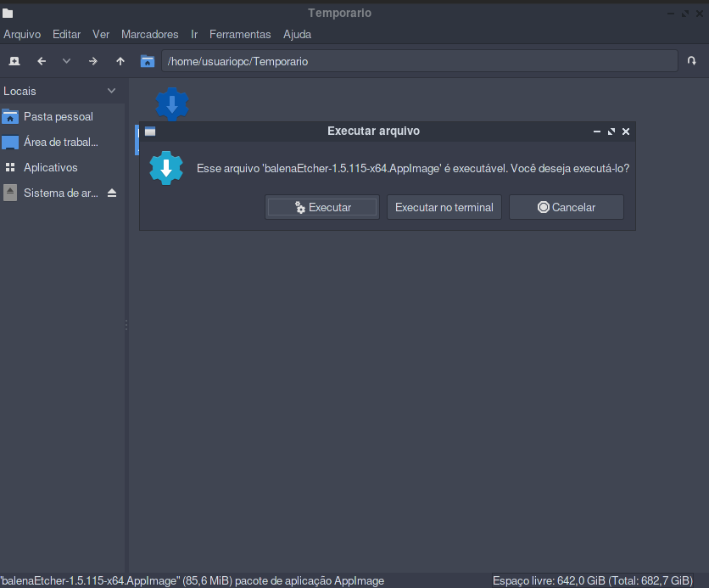Screen dimensions: 709x588
Task: Go up to parent folder
Action: point(120,61)
